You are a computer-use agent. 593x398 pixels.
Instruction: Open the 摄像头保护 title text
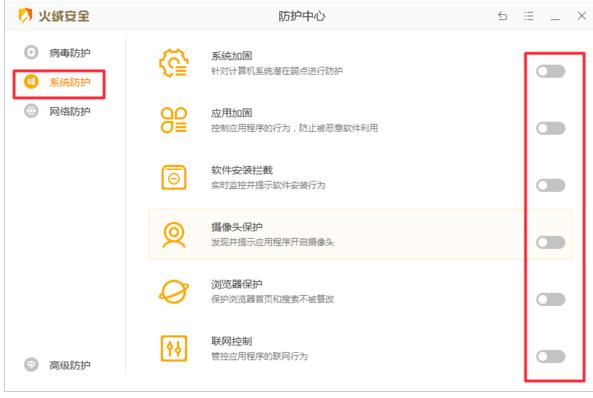click(x=237, y=227)
